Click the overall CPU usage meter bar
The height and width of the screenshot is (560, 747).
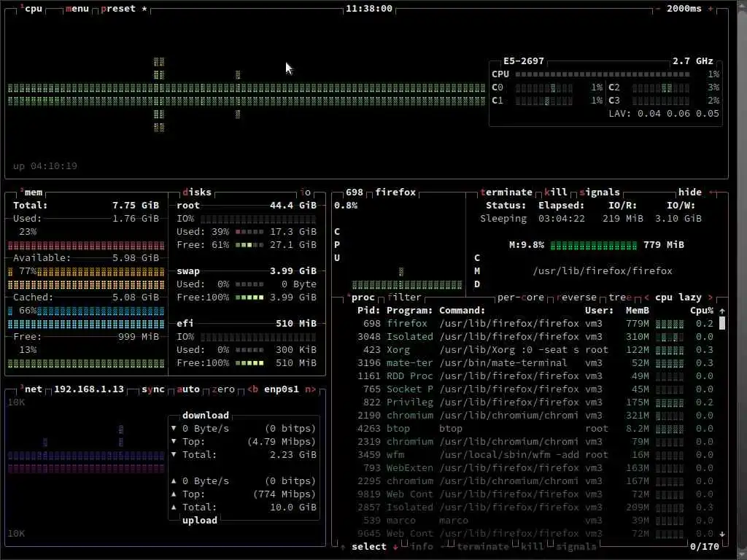(x=603, y=74)
